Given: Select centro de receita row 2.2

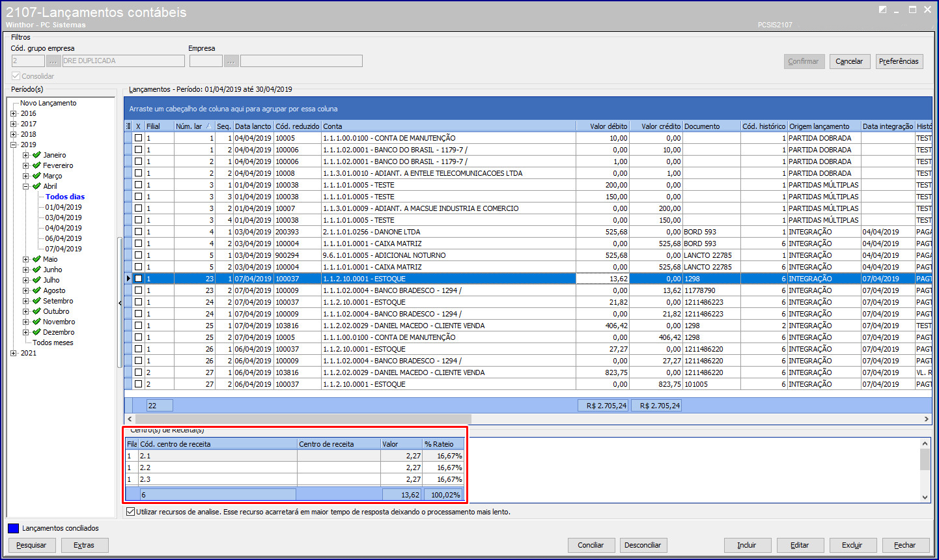Looking at the screenshot, I should pos(294,468).
